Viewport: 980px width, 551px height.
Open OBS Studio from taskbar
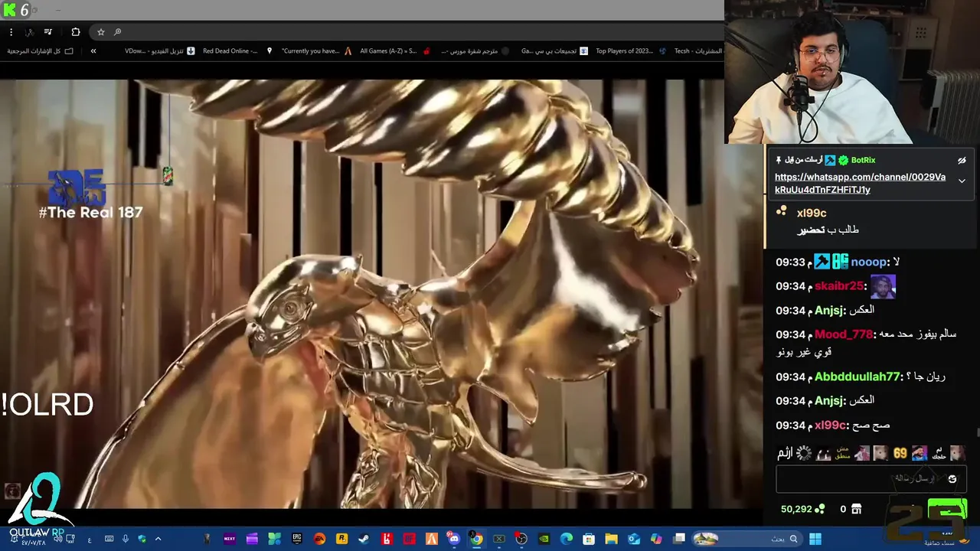click(521, 539)
